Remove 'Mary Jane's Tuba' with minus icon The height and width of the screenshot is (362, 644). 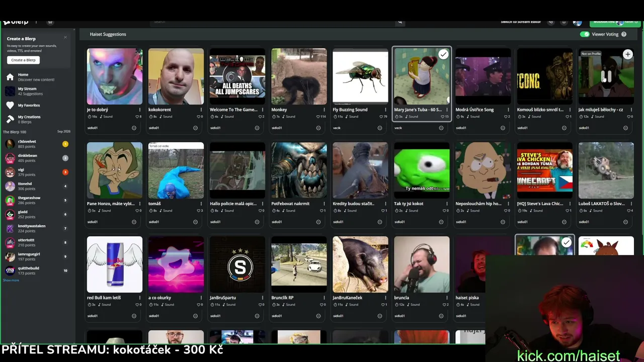point(441,128)
